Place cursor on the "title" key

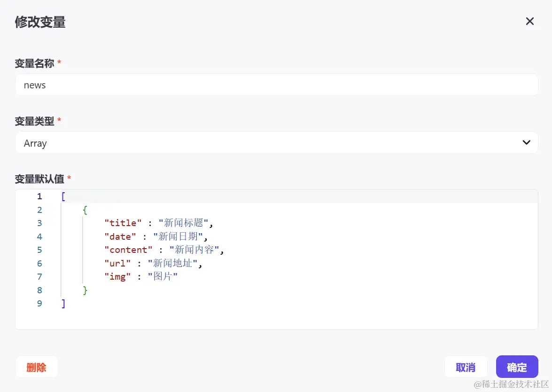click(x=123, y=223)
